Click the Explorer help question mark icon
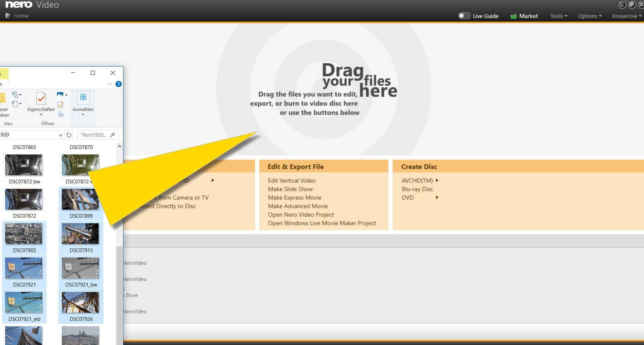This screenshot has width=644, height=345. (119, 84)
